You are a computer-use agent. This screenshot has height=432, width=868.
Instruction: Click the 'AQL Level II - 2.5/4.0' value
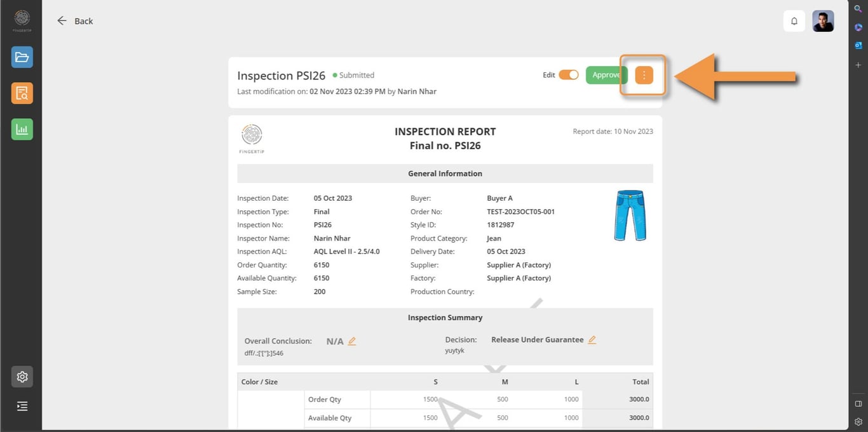pyautogui.click(x=347, y=252)
